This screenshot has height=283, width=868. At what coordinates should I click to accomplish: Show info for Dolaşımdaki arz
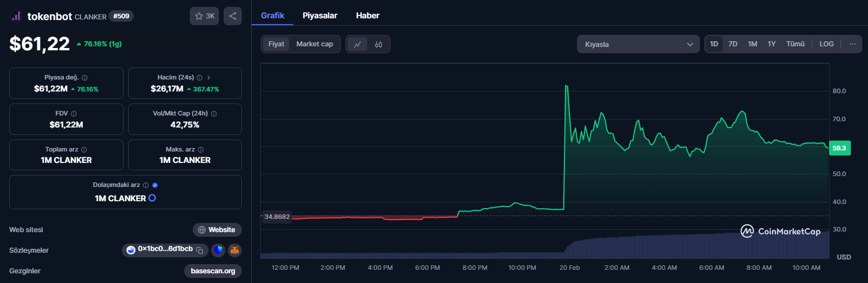point(146,185)
